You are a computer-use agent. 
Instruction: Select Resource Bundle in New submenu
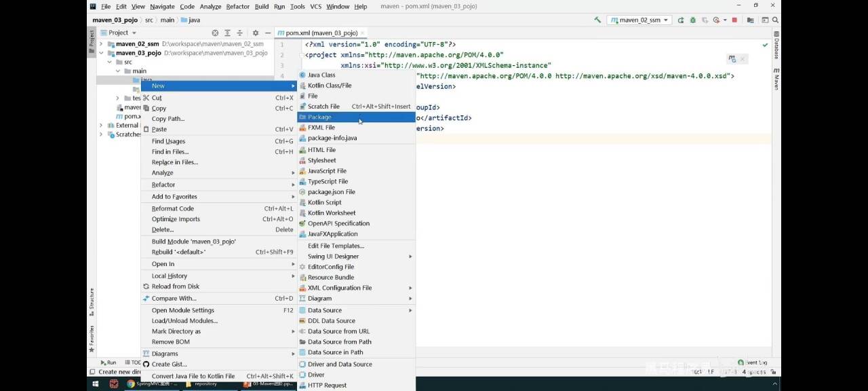pyautogui.click(x=357, y=277)
